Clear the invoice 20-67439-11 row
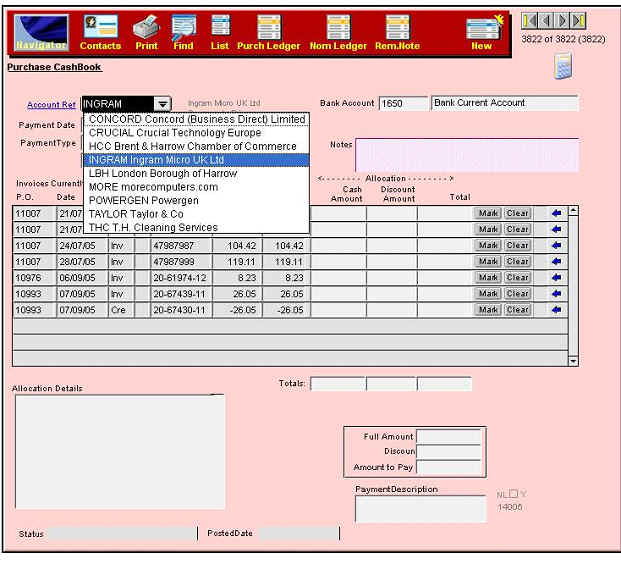621x564 pixels. click(518, 293)
